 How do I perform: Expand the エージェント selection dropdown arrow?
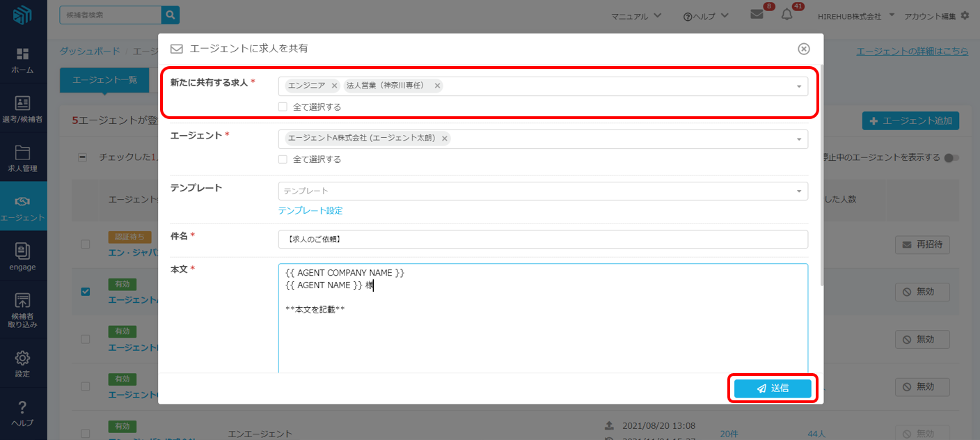798,139
